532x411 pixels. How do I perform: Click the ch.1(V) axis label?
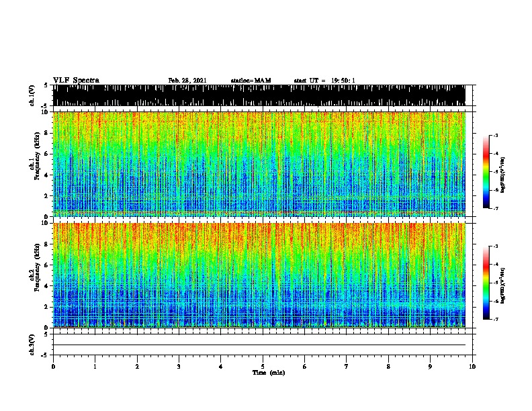(32, 95)
